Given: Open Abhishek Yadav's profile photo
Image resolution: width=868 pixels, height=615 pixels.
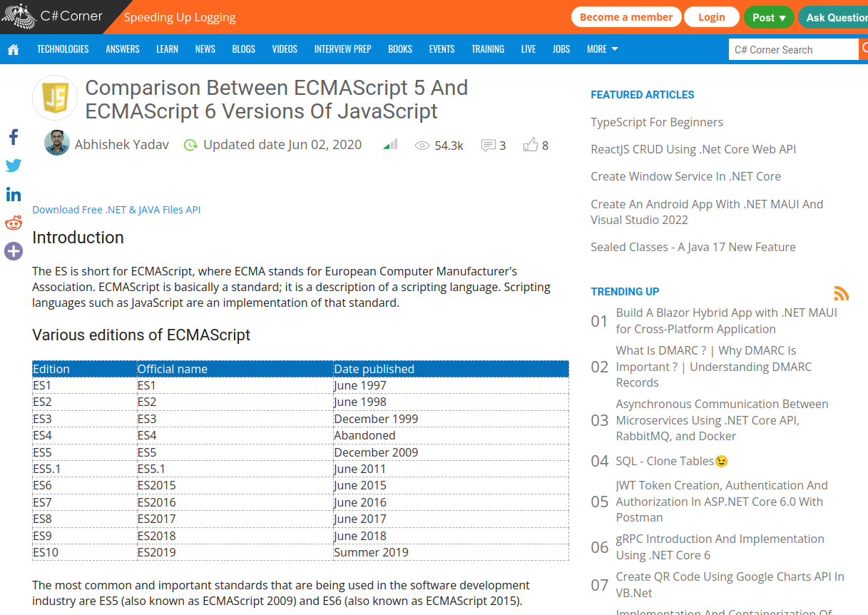Looking at the screenshot, I should 57,143.
